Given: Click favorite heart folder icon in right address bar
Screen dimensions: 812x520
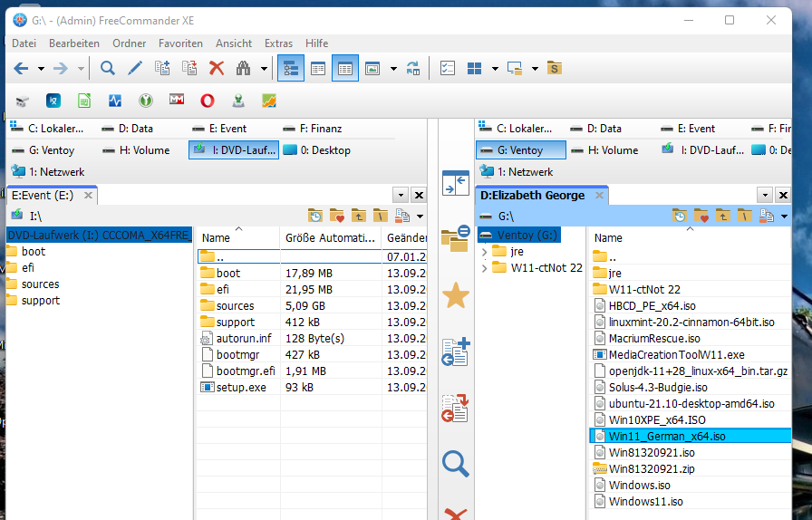Looking at the screenshot, I should (701, 216).
